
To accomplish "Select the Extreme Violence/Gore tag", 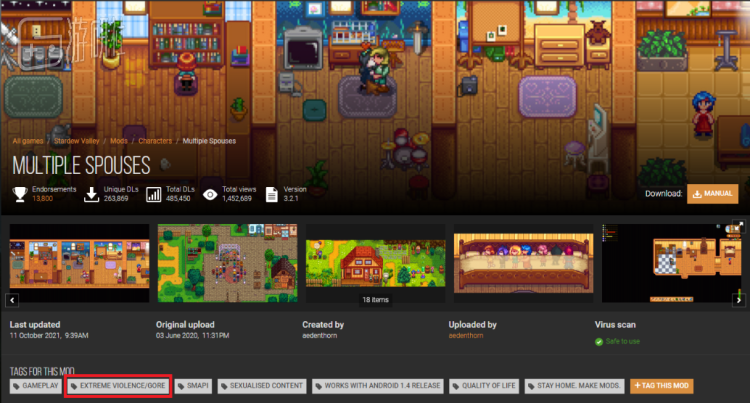I will (x=118, y=386).
